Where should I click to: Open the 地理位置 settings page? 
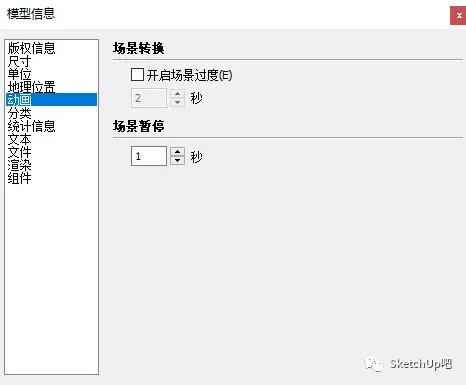click(31, 87)
